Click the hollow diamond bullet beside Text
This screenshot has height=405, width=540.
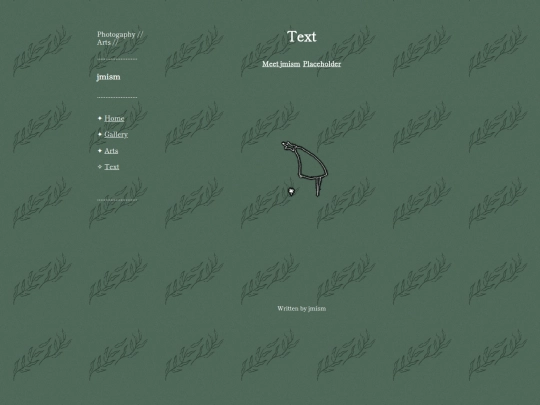click(x=100, y=167)
